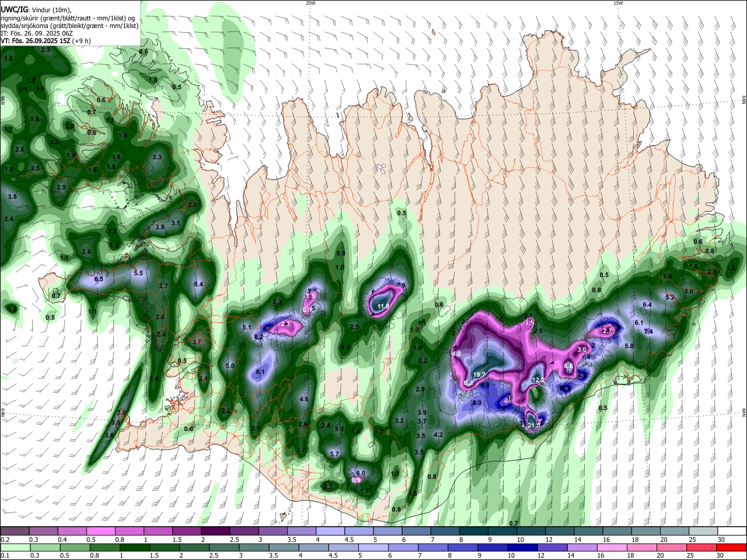Click the 5.4 value on the map
The image size is (747, 560).
point(198,284)
